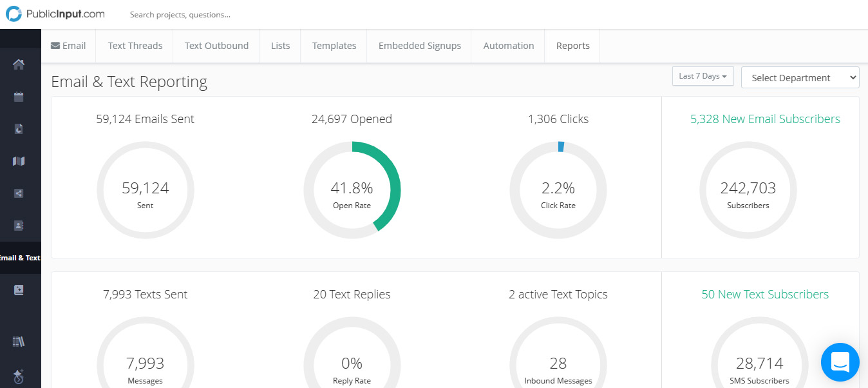Click the Open Rate donut chart
868x388 pixels.
(352, 190)
